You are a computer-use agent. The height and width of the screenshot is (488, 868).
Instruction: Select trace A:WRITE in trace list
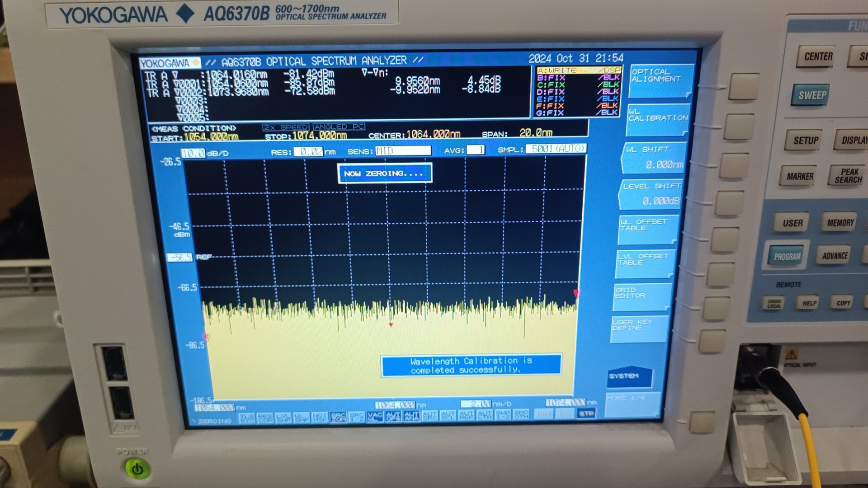click(579, 70)
